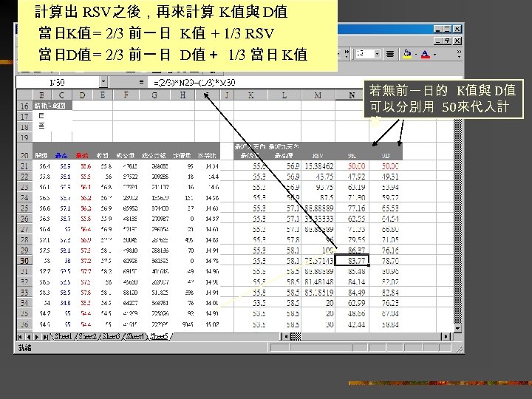
Task: Minimize the workbook window inside Excel
Action: [x=438, y=41]
